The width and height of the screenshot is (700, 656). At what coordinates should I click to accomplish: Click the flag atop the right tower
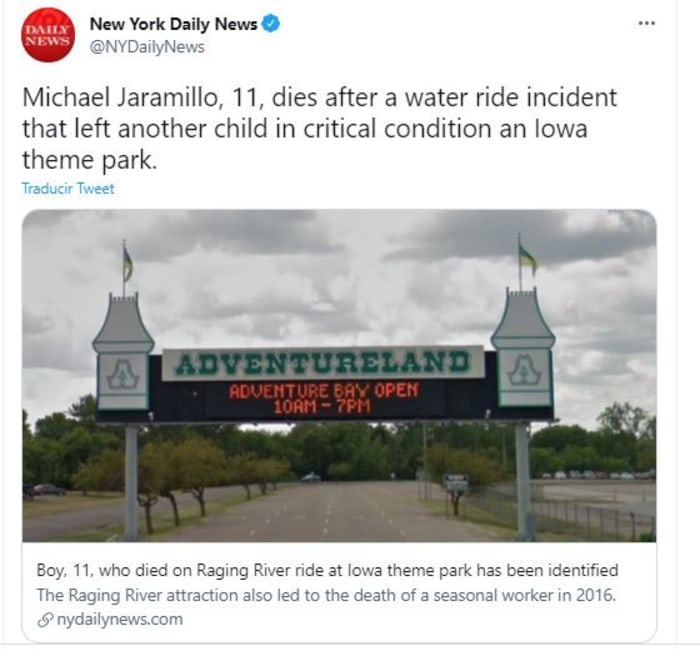(x=528, y=259)
